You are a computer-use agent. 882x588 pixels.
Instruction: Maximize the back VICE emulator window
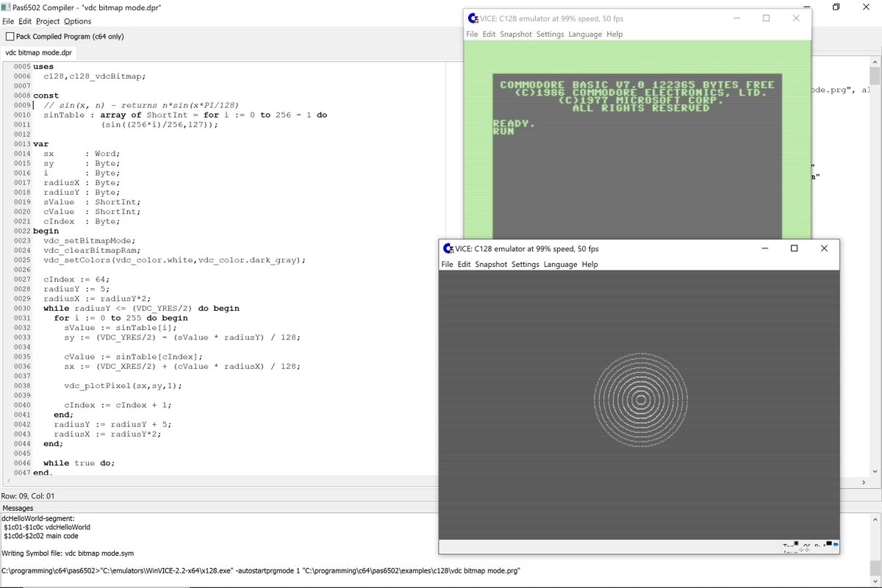(766, 18)
